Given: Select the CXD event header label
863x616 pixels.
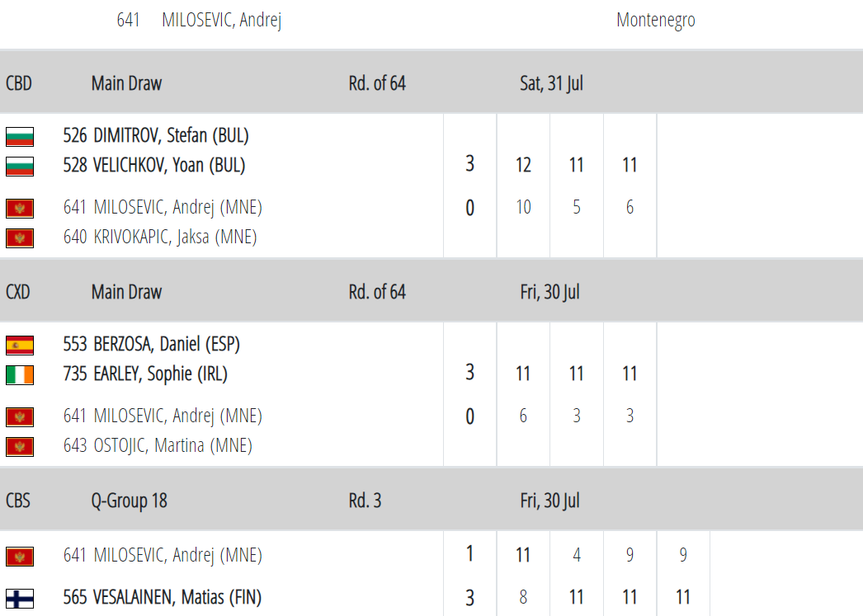Looking at the screenshot, I should click(18, 292).
